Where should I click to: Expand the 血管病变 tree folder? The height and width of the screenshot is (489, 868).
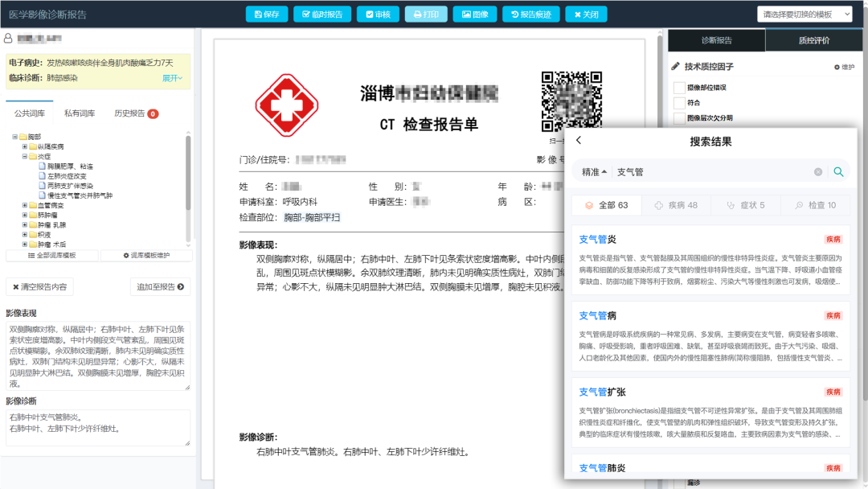click(x=25, y=205)
